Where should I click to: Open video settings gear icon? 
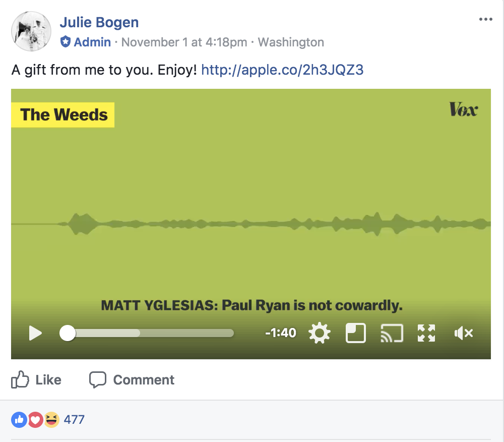click(320, 333)
